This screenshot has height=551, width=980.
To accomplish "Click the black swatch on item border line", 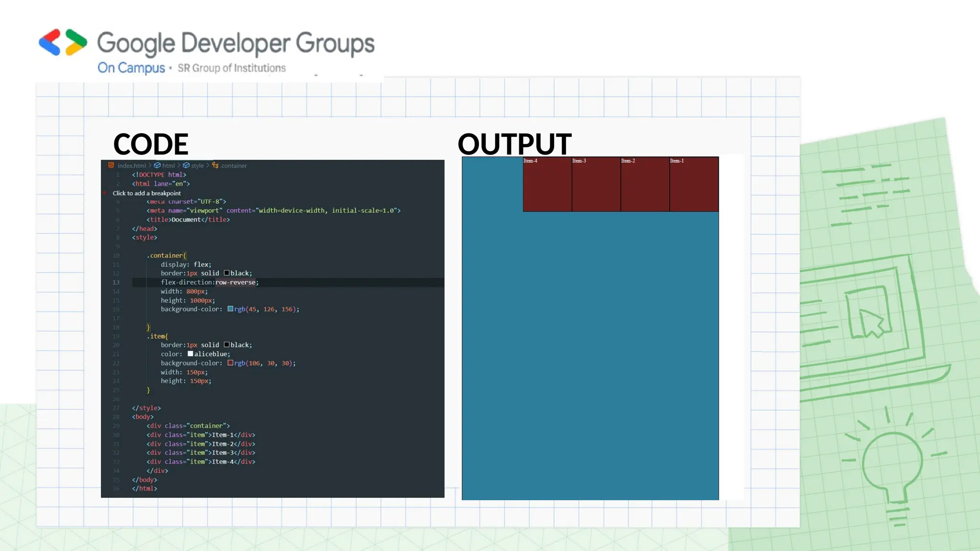I will tap(227, 345).
